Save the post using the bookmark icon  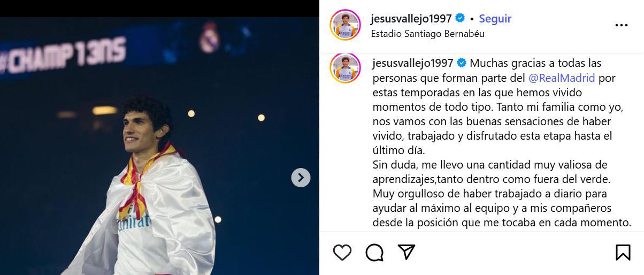coord(623,252)
